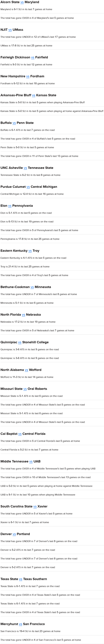Click vs link for South Carolina State–Xavier
Viewport: 104px width, 644px height.
coord(35,506)
